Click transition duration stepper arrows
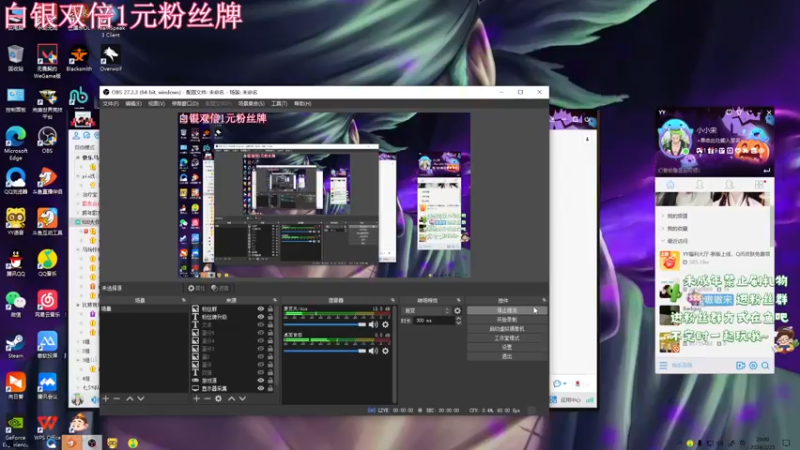This screenshot has height=450, width=800. coord(458,320)
